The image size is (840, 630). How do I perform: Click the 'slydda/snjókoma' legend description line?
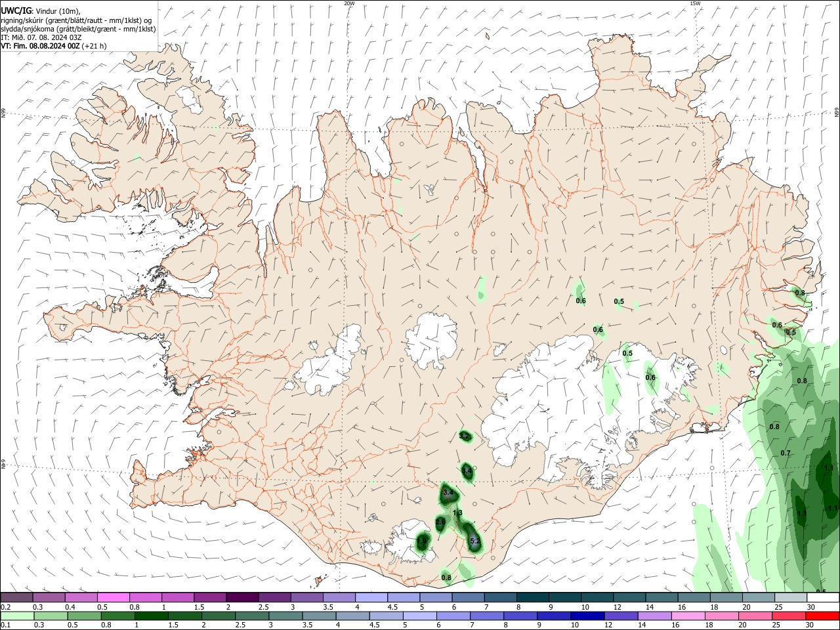click(x=78, y=29)
